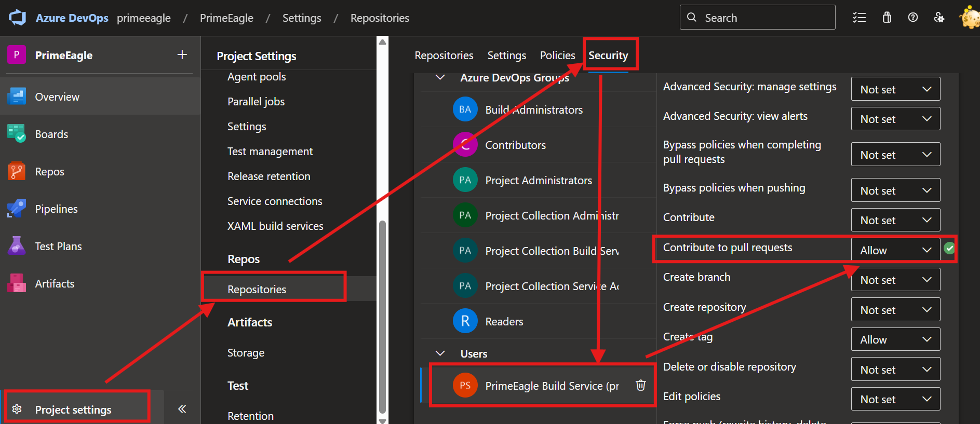The width and height of the screenshot is (980, 424).
Task: Click the Repositories breadcrumb link
Action: coord(380,18)
